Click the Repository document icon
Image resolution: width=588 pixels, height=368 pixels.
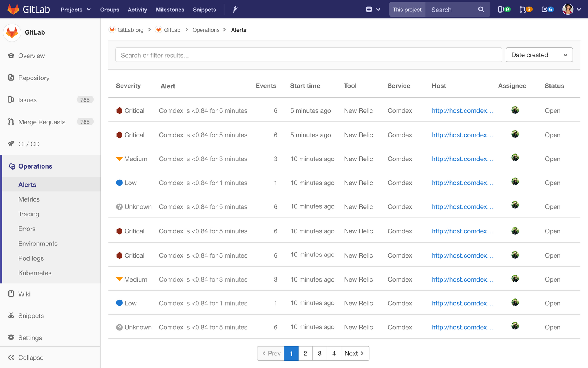tap(11, 78)
